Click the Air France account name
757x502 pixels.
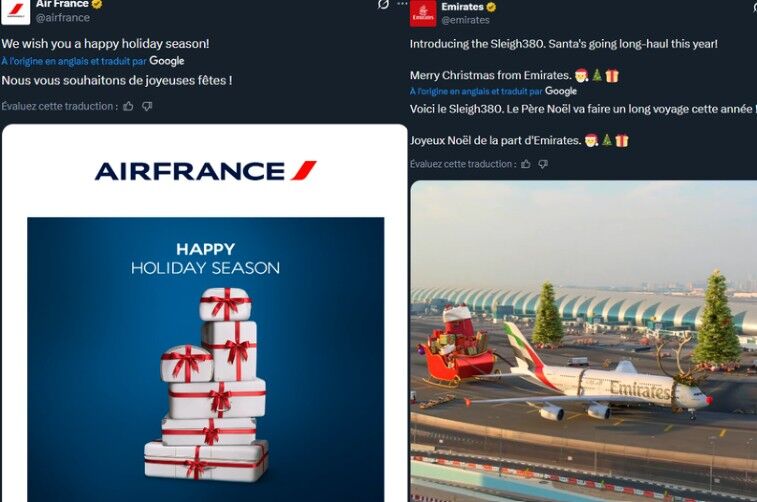(x=62, y=4)
